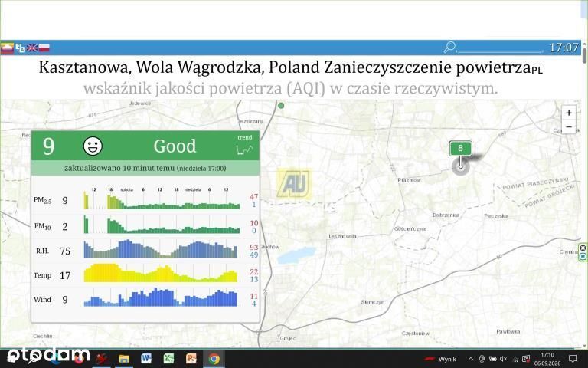Click the magnifying glass search icon
588x368 pixels.
pos(449,47)
